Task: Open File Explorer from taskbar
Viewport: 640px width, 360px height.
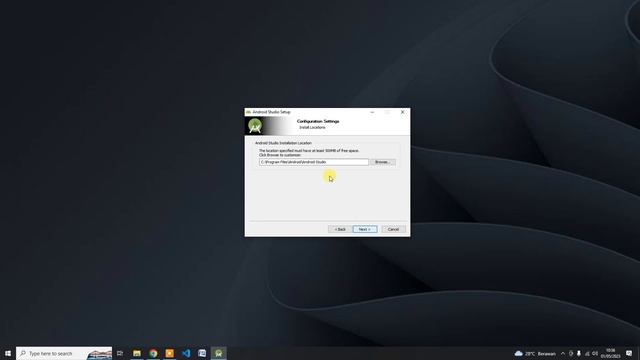Action: (137, 353)
